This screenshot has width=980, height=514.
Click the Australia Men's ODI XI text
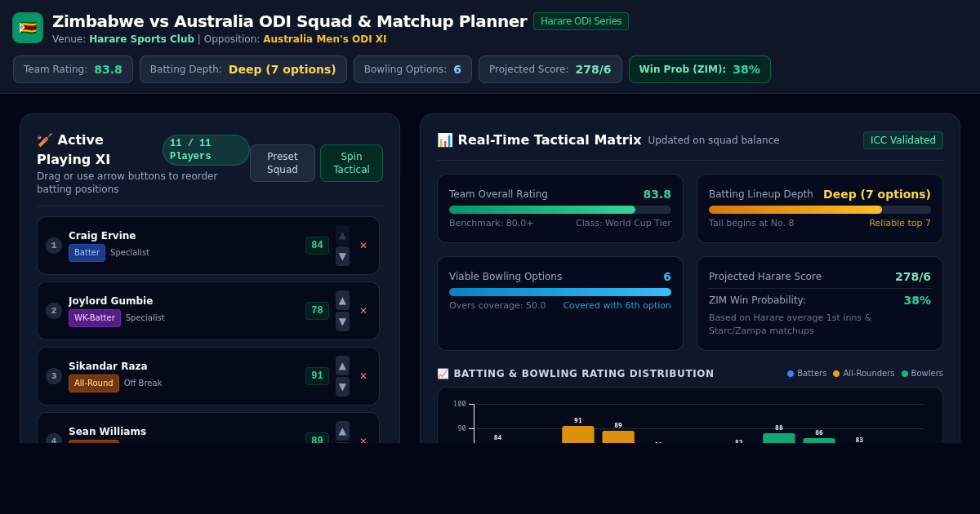[x=325, y=39]
